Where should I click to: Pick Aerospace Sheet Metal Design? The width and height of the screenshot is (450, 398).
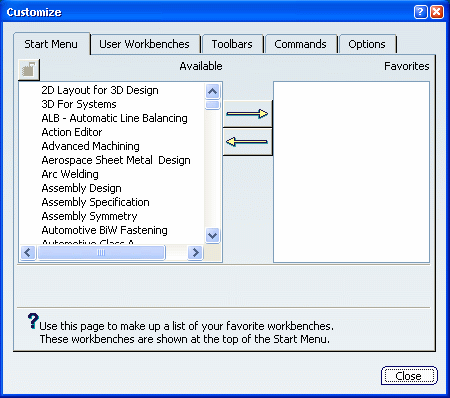(116, 160)
